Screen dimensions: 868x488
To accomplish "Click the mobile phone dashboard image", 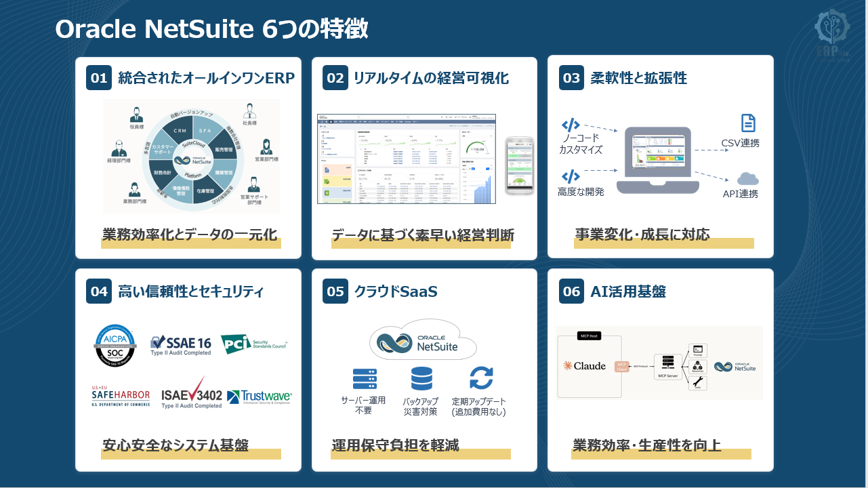I will tap(520, 165).
